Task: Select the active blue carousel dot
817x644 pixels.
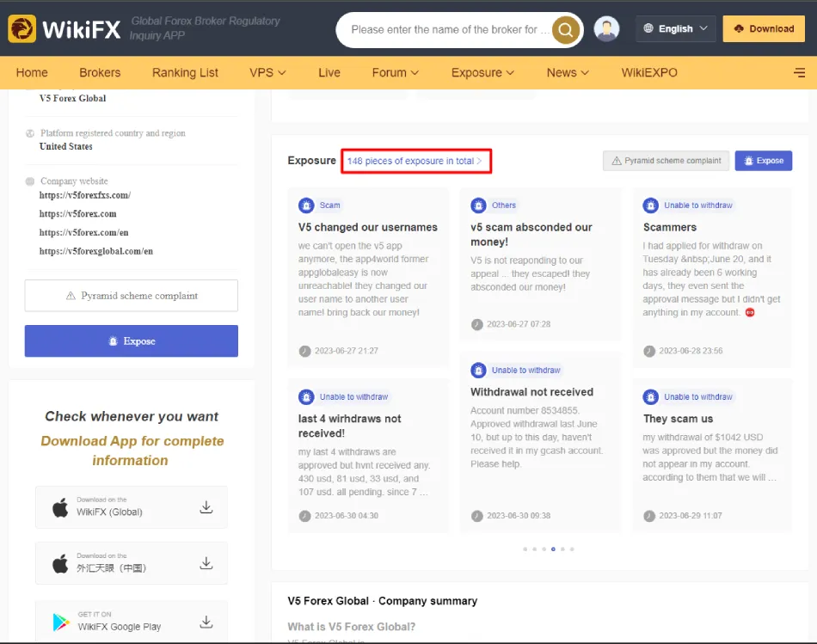Action: coord(553,549)
